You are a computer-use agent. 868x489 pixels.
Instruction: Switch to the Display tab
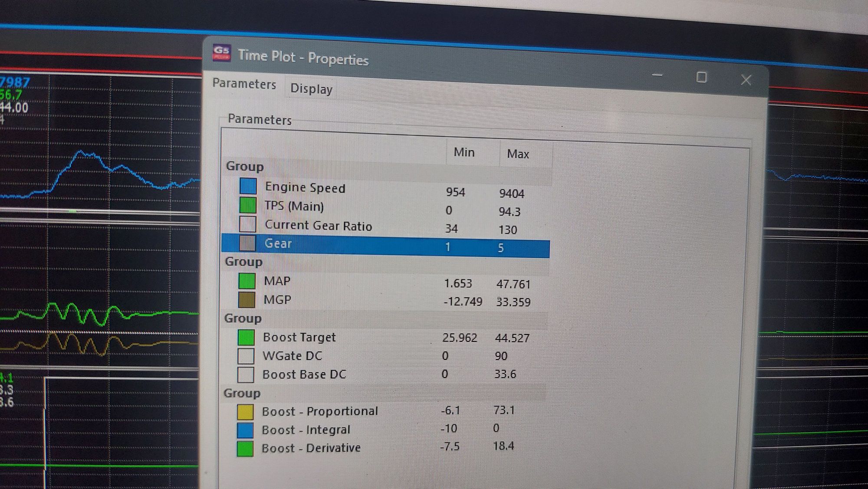311,89
